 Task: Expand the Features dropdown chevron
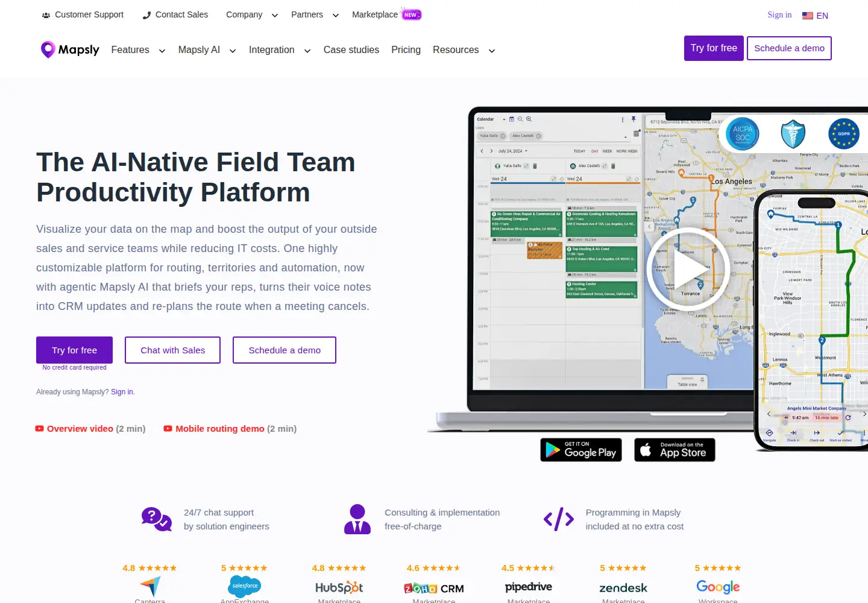point(162,51)
